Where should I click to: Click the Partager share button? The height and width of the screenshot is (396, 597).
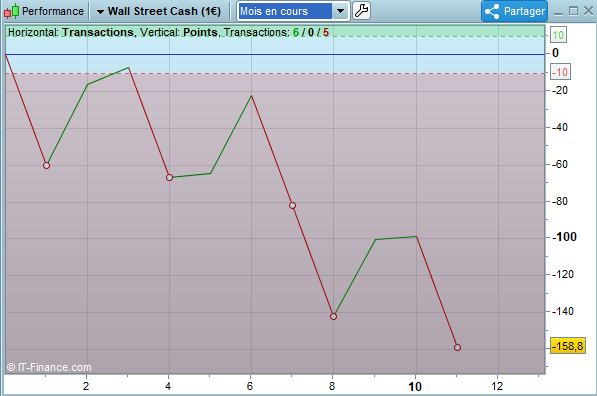pos(514,11)
